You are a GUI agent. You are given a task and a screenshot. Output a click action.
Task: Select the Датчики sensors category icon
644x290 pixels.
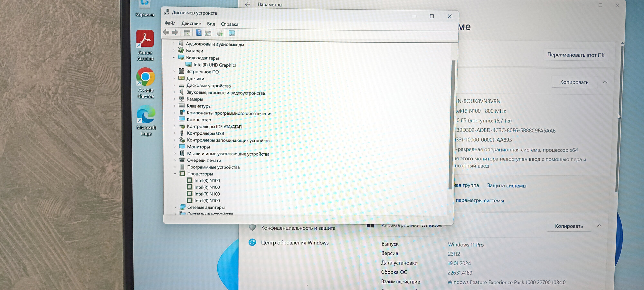[x=181, y=78]
